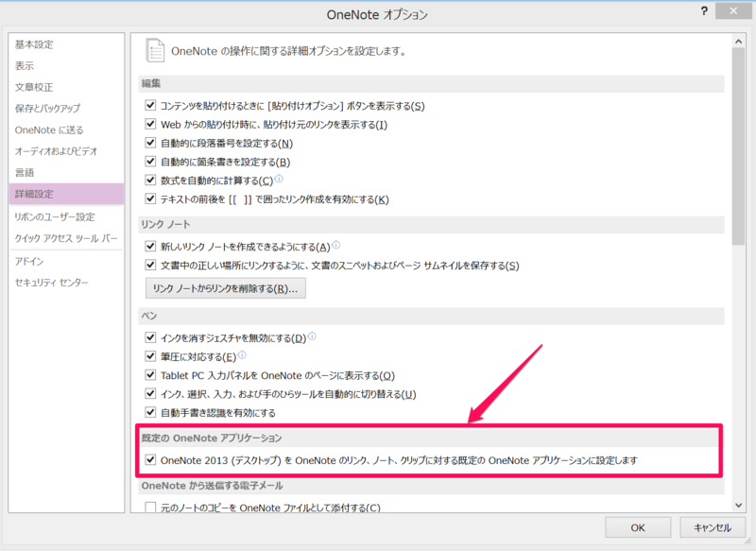Toggle 数式を自動的に計算する checkbox
The width and height of the screenshot is (756, 551).
coord(150,181)
